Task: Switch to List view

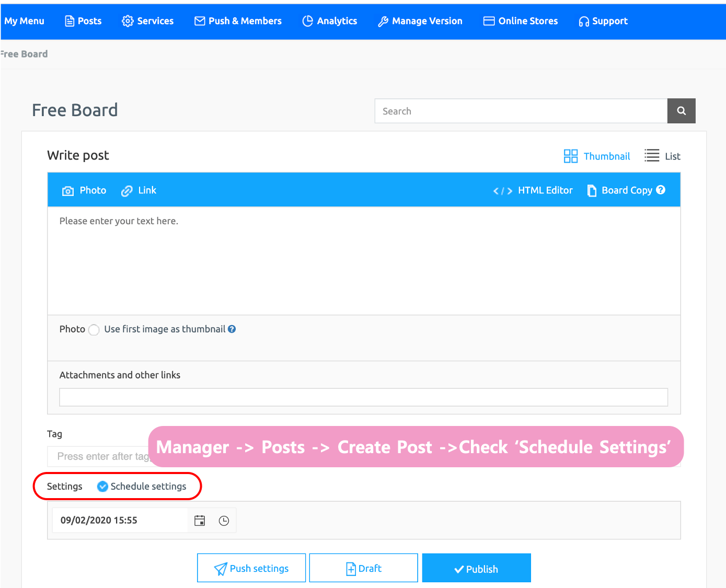Action: coord(663,156)
